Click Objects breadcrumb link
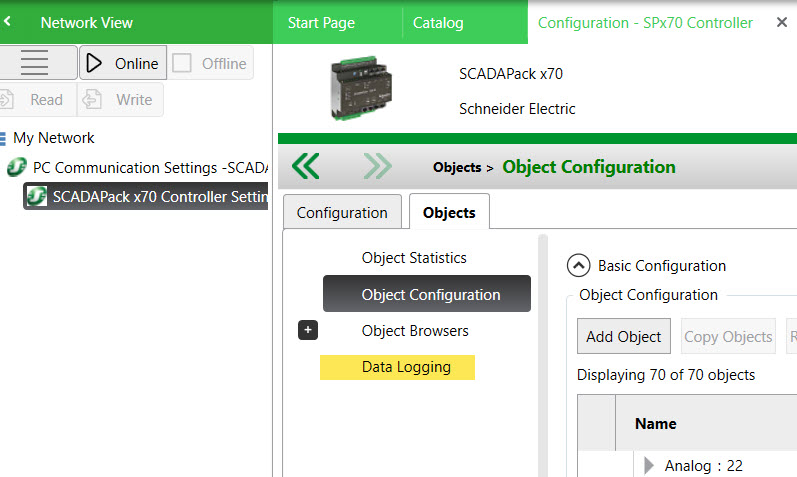 [457, 167]
